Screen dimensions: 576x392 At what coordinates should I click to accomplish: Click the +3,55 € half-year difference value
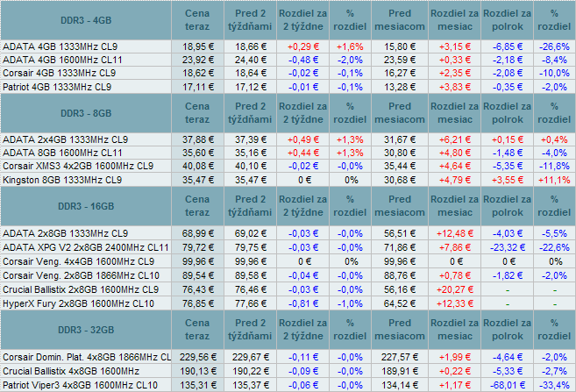(508, 180)
